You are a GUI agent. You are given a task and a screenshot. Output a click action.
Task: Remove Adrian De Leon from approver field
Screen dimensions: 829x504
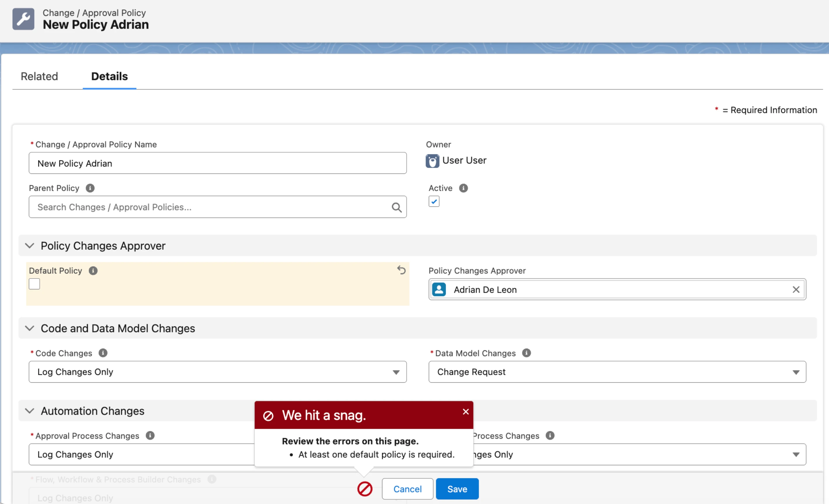click(x=796, y=290)
